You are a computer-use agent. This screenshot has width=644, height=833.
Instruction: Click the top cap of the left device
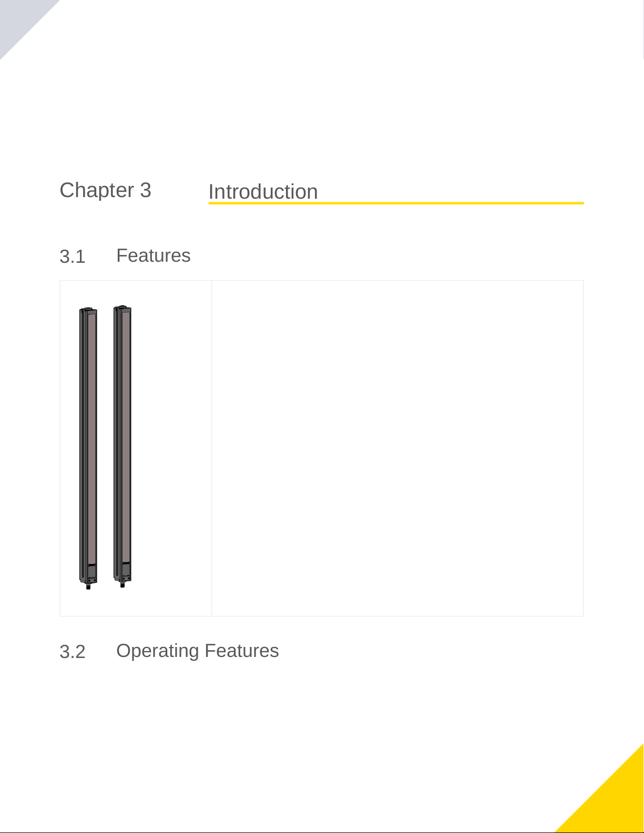pos(88,310)
